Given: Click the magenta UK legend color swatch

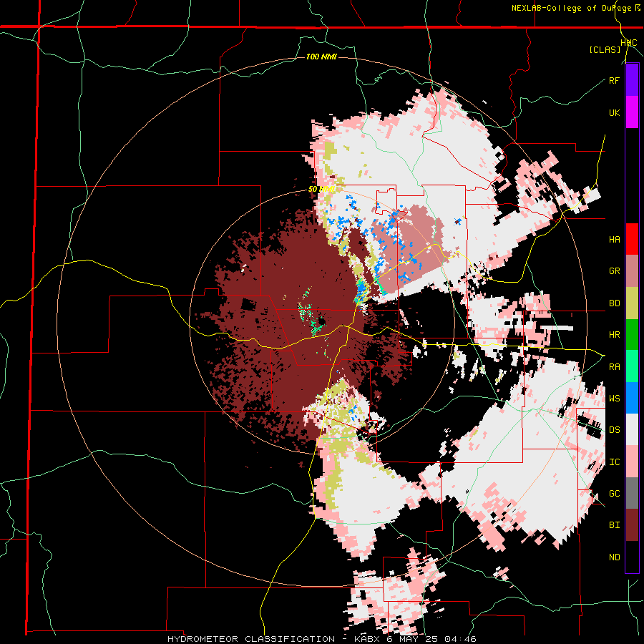Looking at the screenshot, I should pyautogui.click(x=632, y=112).
